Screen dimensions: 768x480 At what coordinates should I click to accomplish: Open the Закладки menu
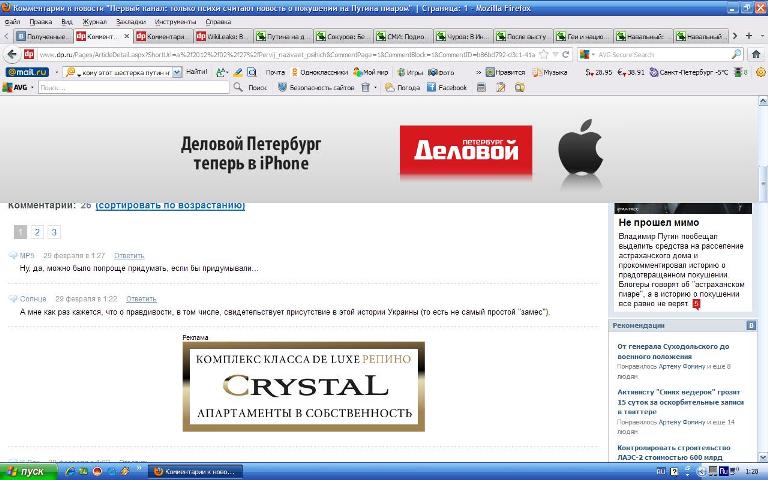(x=131, y=22)
